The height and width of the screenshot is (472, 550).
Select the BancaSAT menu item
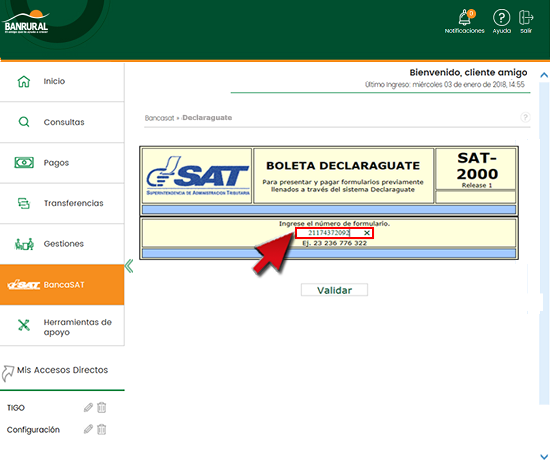pyautogui.click(x=62, y=285)
